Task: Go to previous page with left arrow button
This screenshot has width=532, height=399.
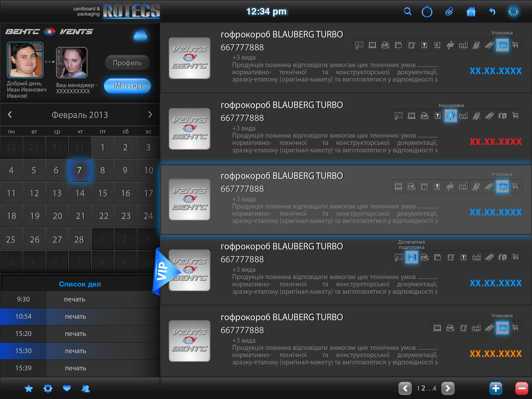Action: point(405,388)
